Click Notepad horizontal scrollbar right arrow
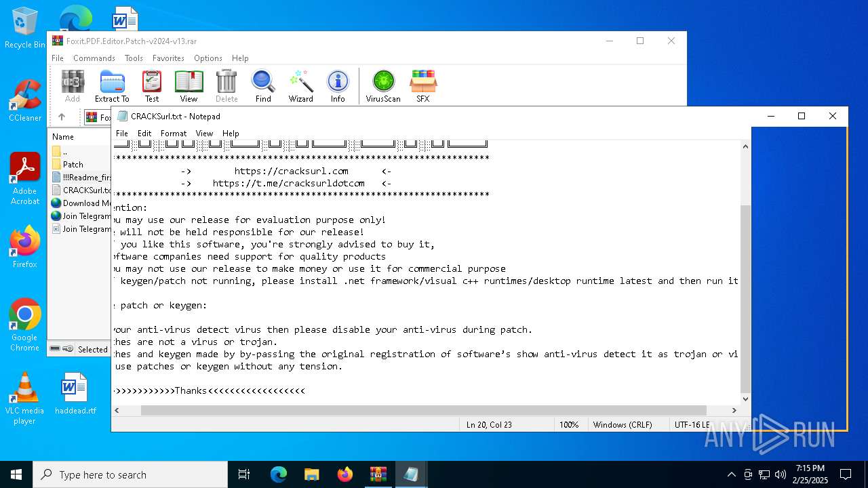The image size is (868, 488). click(734, 410)
